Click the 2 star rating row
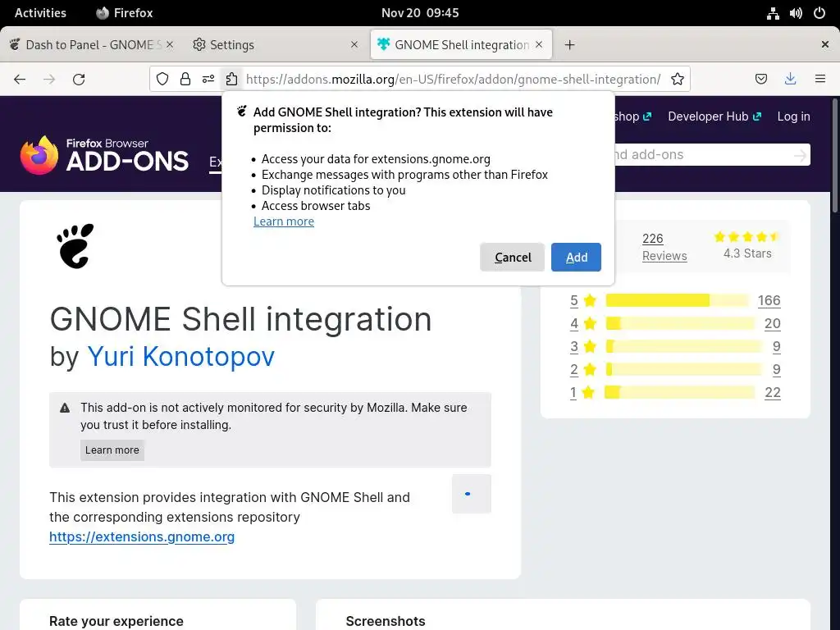 [x=675, y=369]
